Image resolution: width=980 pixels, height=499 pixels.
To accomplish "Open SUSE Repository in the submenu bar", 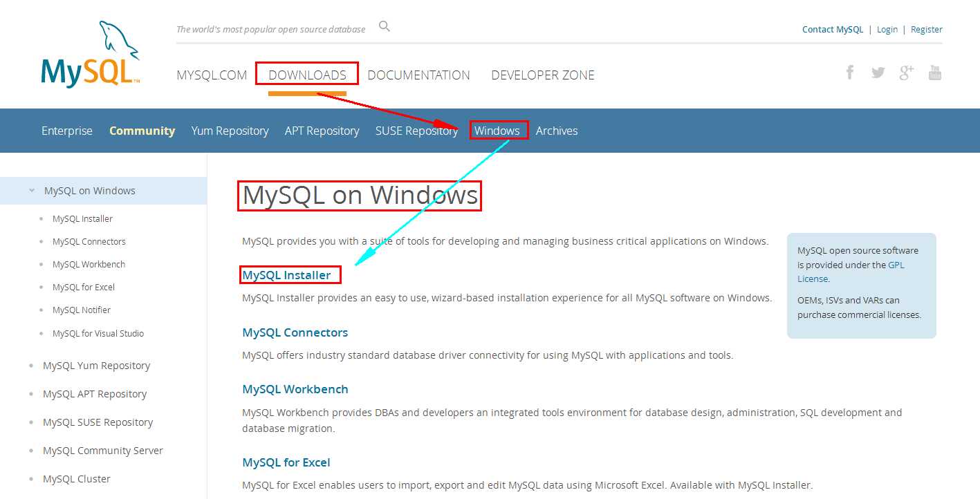I will [416, 131].
